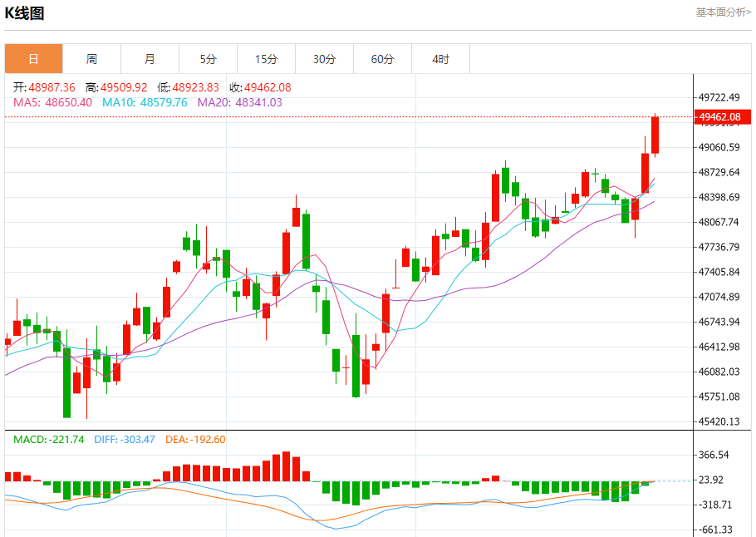Image resolution: width=756 pixels, height=537 pixels.
Task: Click the 收:49462.08 close price
Action: pos(260,87)
